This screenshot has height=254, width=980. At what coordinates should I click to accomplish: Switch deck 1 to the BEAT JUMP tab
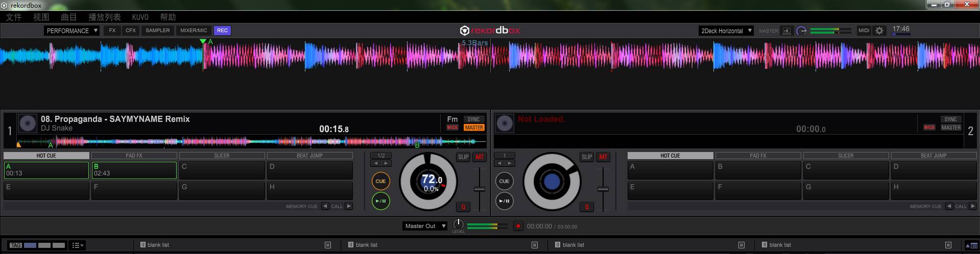tap(309, 156)
